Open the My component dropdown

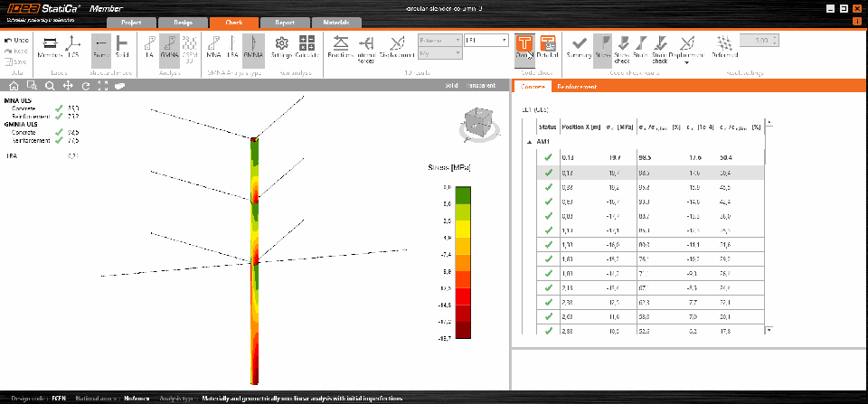pyautogui.click(x=440, y=53)
